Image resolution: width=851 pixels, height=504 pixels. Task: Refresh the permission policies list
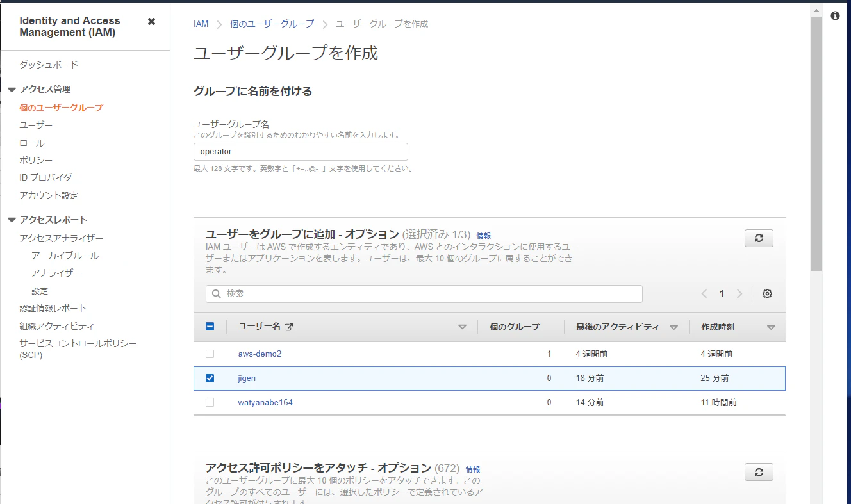click(759, 472)
